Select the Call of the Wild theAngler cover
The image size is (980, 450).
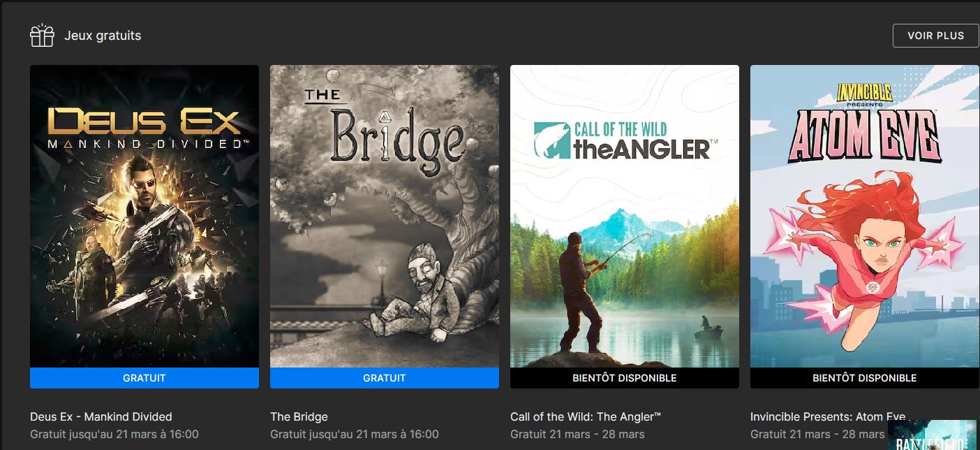click(625, 217)
